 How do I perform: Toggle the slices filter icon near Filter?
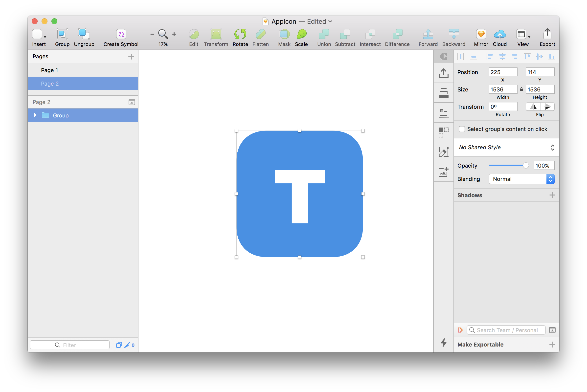tap(127, 345)
